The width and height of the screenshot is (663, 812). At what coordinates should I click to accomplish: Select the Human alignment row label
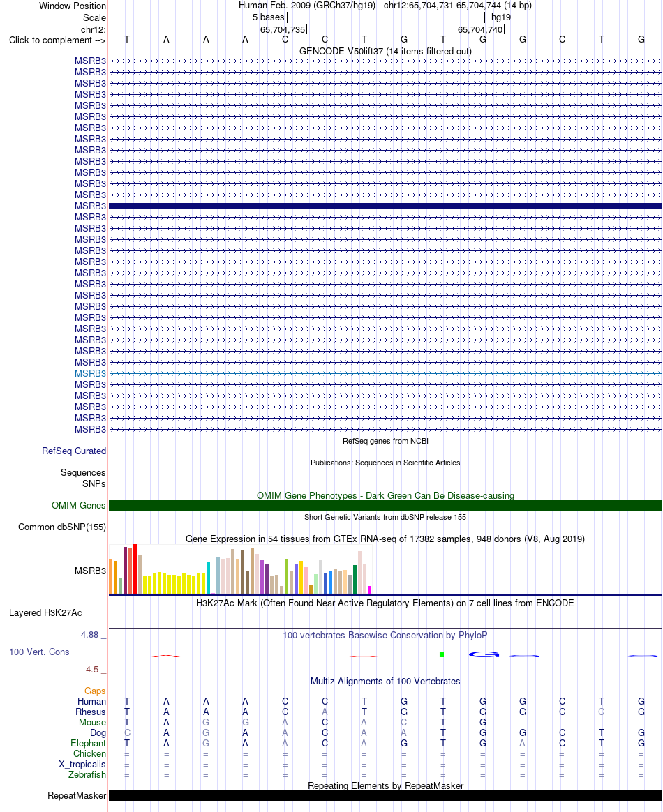(91, 702)
